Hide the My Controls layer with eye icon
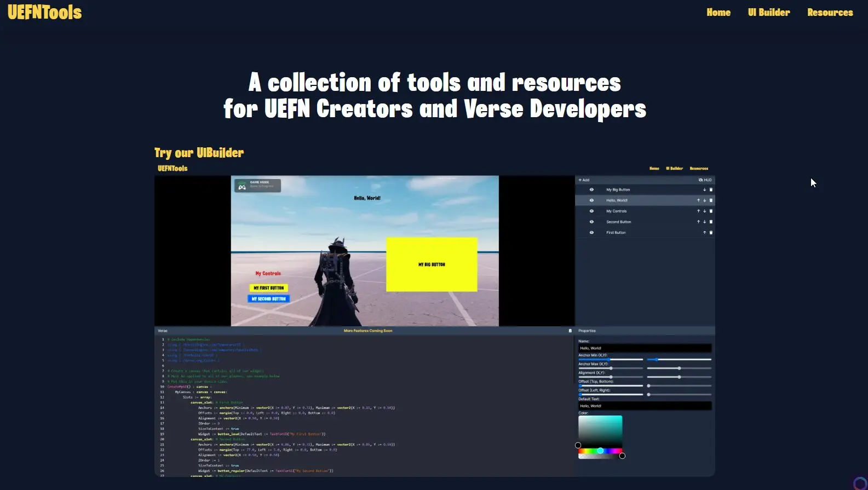 (x=591, y=211)
